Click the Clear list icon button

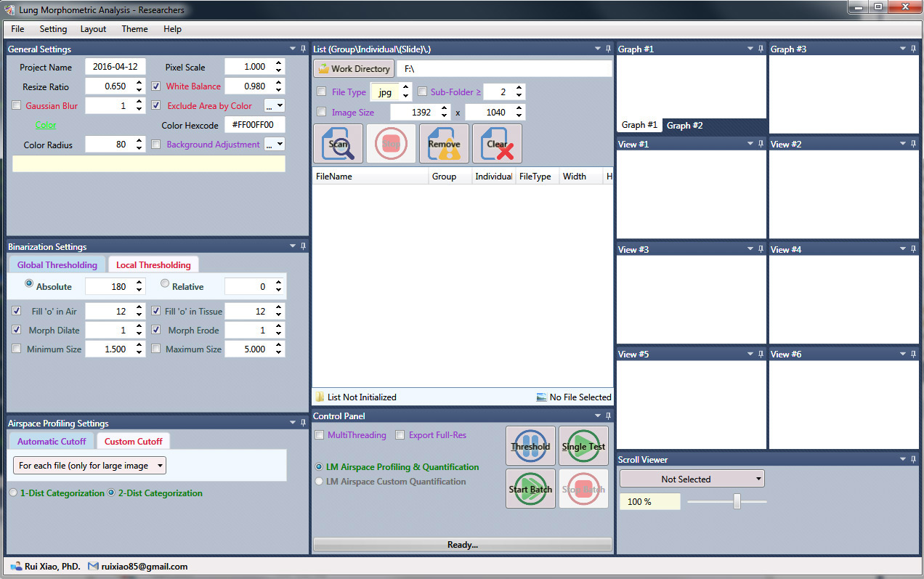pyautogui.click(x=497, y=144)
